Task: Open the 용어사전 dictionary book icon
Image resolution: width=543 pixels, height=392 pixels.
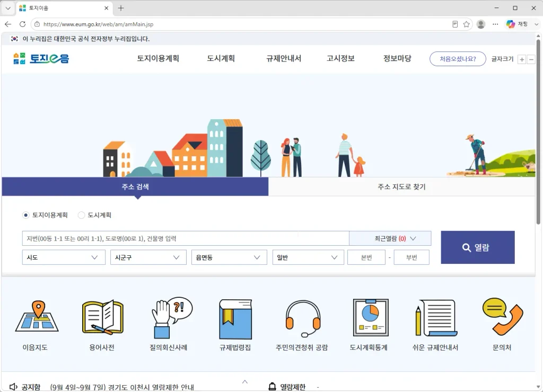Action: [102, 317]
